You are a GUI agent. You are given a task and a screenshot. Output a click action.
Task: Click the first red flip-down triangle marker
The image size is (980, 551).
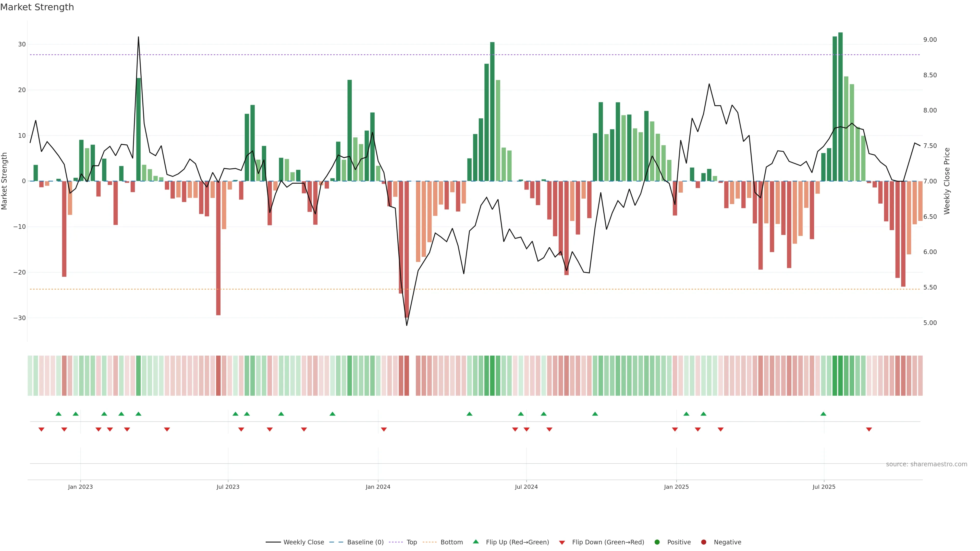pos(41,429)
